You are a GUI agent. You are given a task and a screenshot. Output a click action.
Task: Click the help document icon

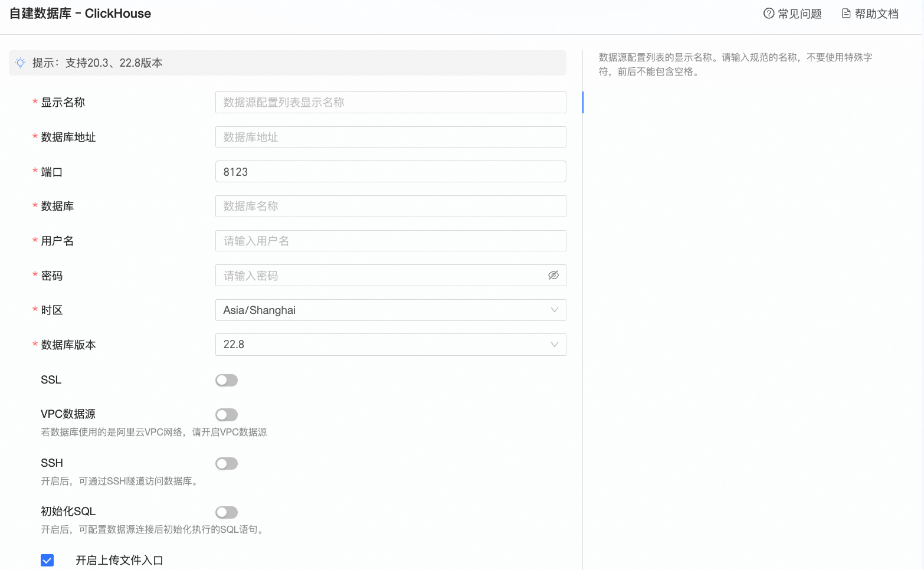846,14
